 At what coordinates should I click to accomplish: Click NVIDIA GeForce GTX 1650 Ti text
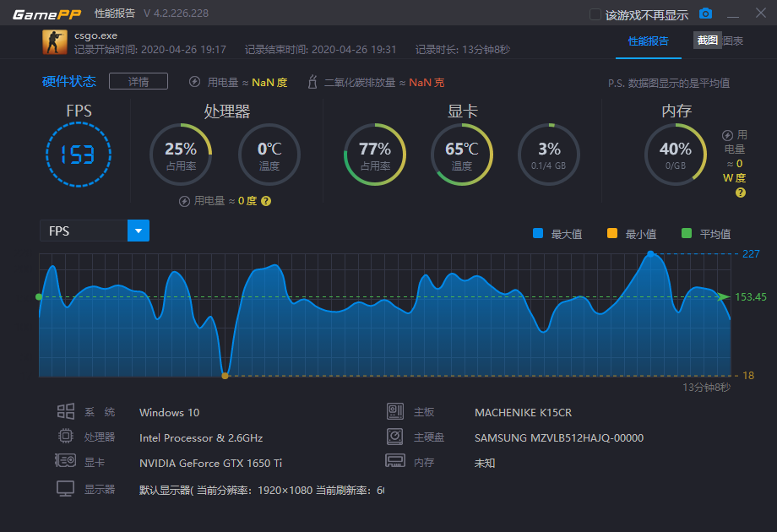click(x=210, y=463)
